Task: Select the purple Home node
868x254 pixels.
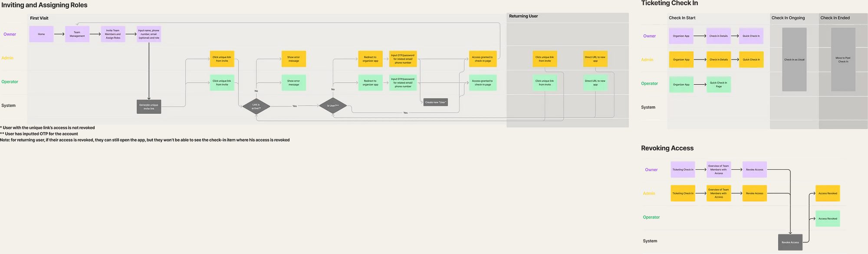Action: pos(41,34)
